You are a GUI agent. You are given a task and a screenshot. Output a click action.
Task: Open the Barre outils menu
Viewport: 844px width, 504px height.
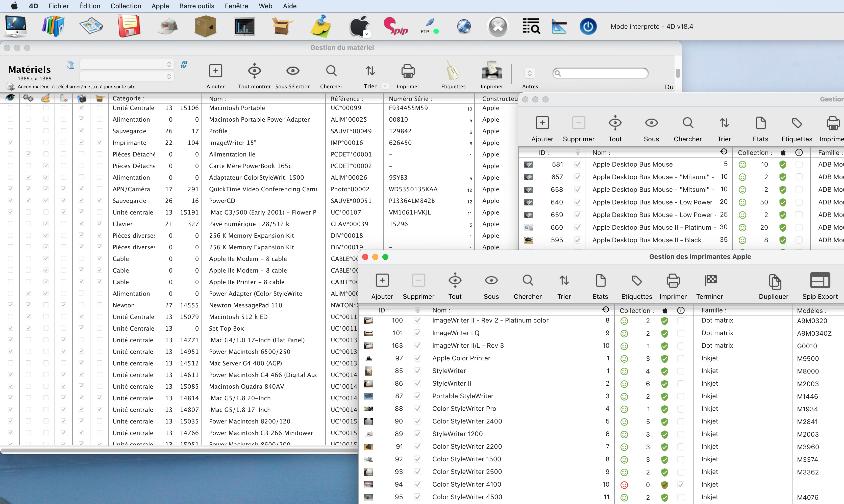coord(197,6)
